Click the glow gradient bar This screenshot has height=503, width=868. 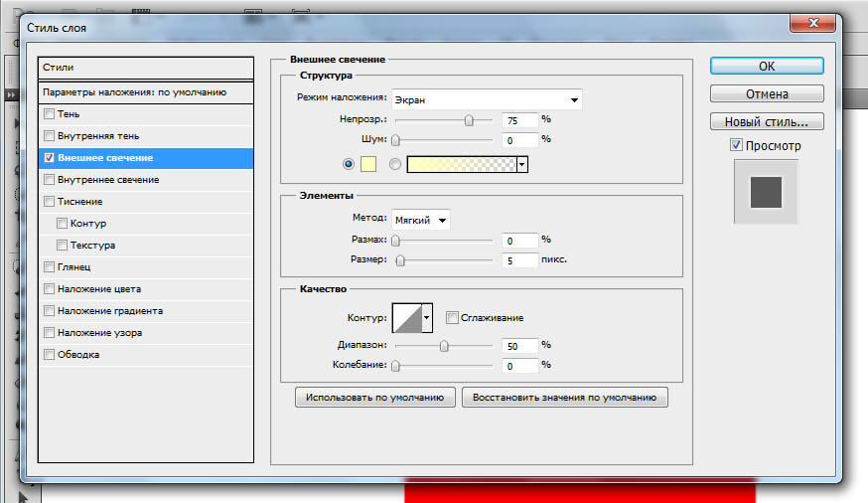(x=462, y=165)
